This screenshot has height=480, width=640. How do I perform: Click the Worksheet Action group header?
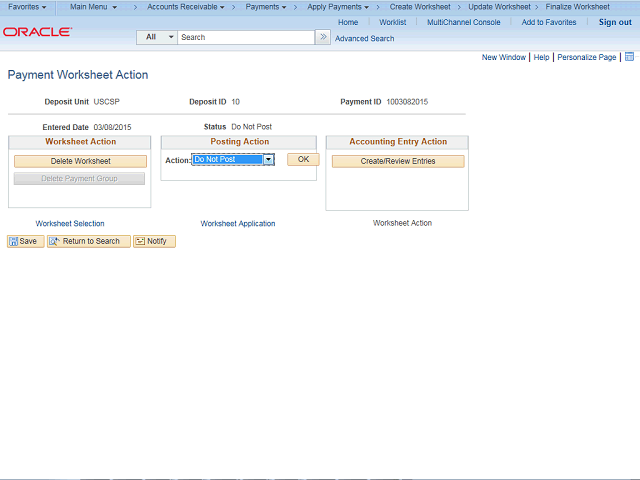(x=80, y=142)
